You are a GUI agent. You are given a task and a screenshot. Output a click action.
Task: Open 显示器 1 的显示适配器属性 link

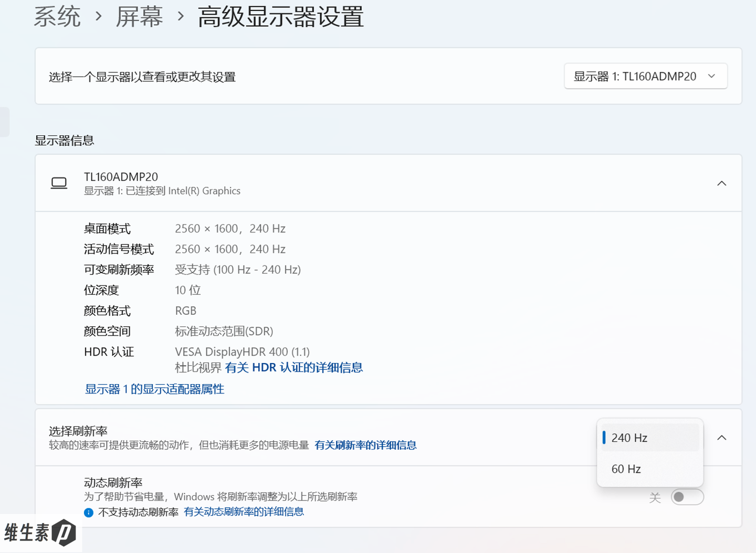pyautogui.click(x=154, y=389)
